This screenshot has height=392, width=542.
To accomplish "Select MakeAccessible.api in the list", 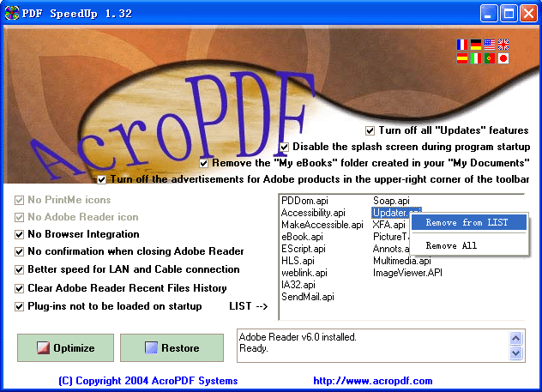I will [x=322, y=225].
